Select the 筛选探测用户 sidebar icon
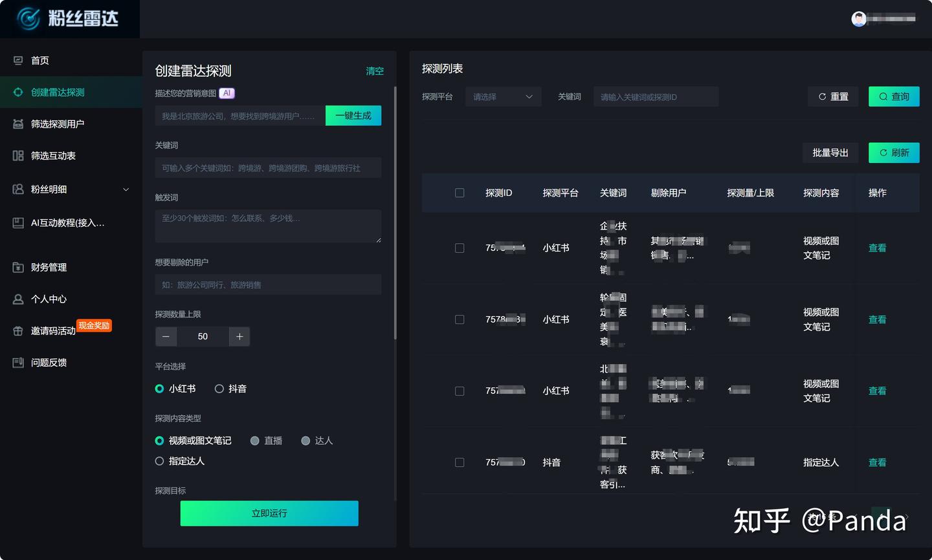The image size is (932, 560). (18, 124)
